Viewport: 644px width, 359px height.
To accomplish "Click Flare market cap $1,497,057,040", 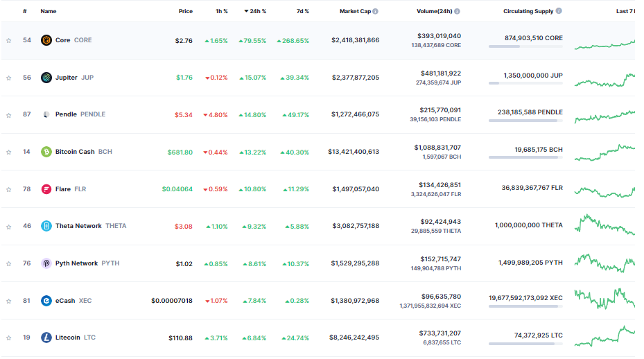I will tap(356, 189).
